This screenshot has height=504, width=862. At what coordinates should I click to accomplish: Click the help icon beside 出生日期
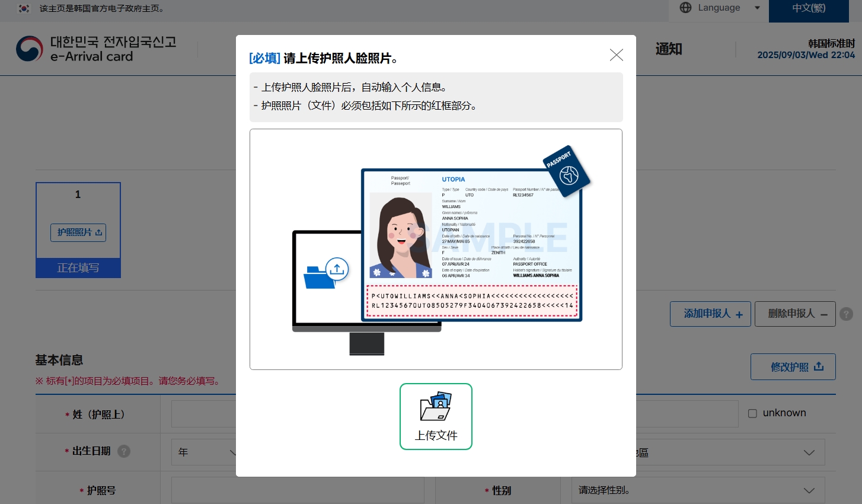tap(124, 451)
